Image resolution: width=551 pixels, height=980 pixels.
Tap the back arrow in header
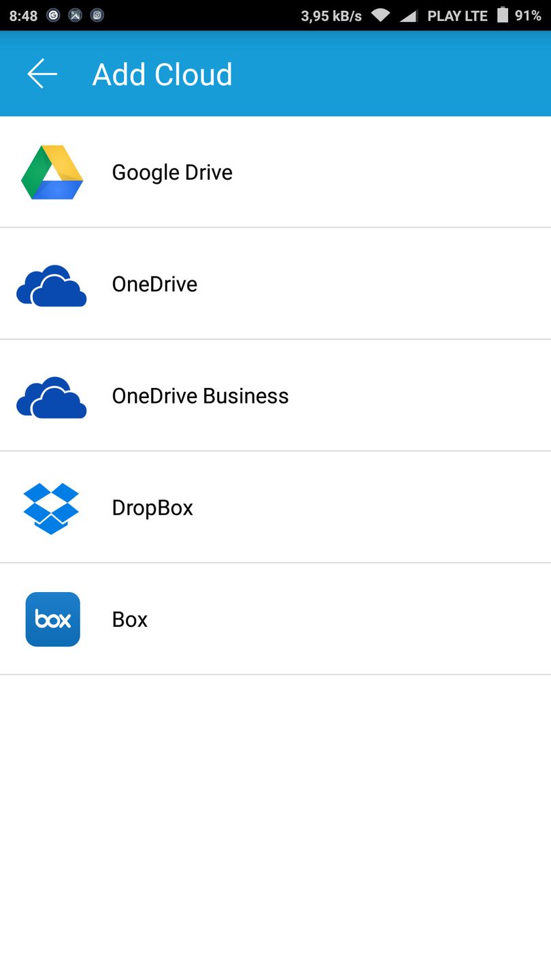(42, 73)
